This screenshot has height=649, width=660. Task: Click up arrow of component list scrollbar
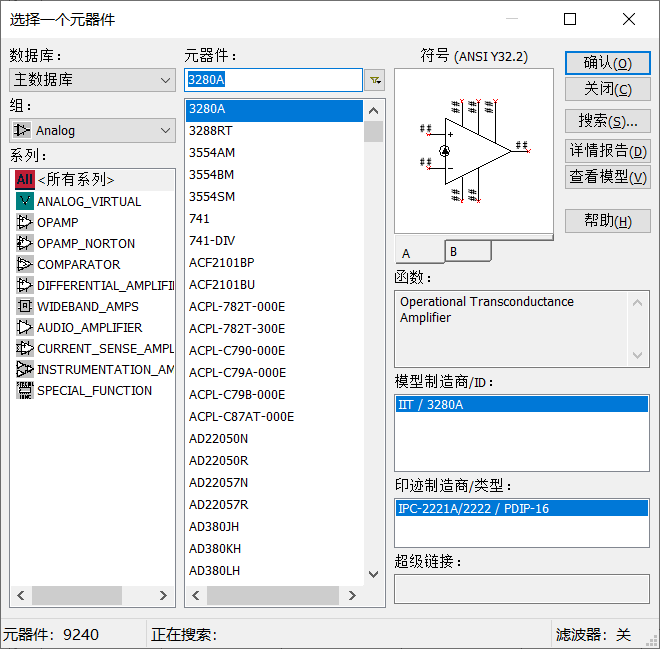click(373, 111)
